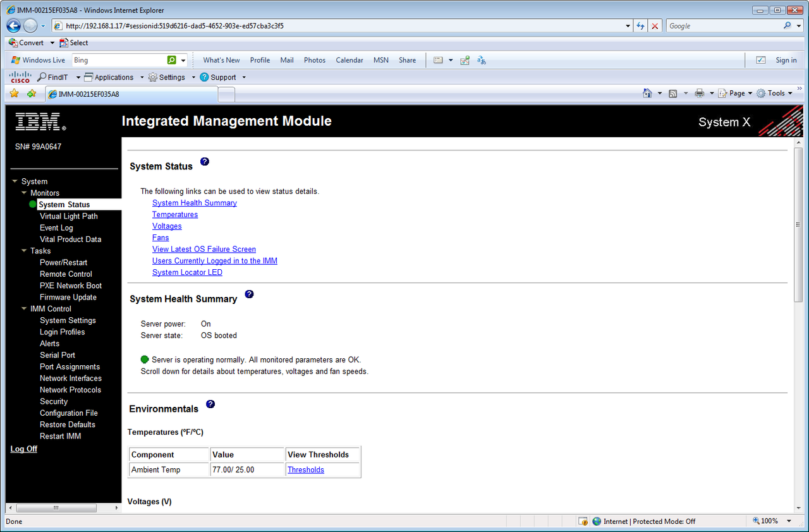The width and height of the screenshot is (809, 532).
Task: Collapse the Monitors tree node
Action: click(24, 193)
